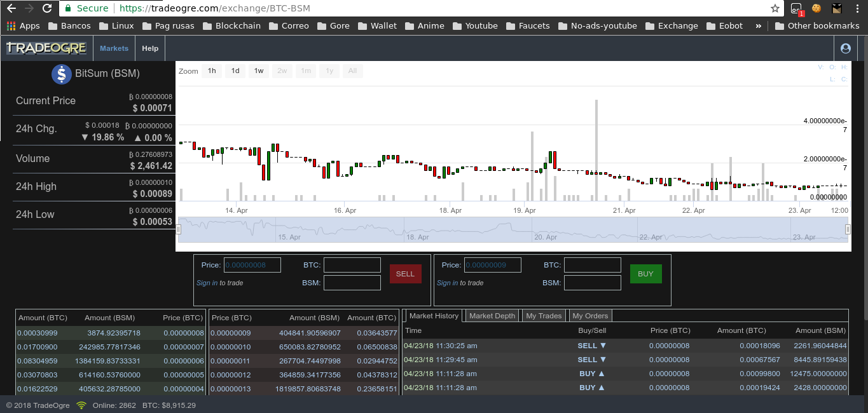Click trade at 11:30:25 am
The image size is (868, 413).
(626, 346)
